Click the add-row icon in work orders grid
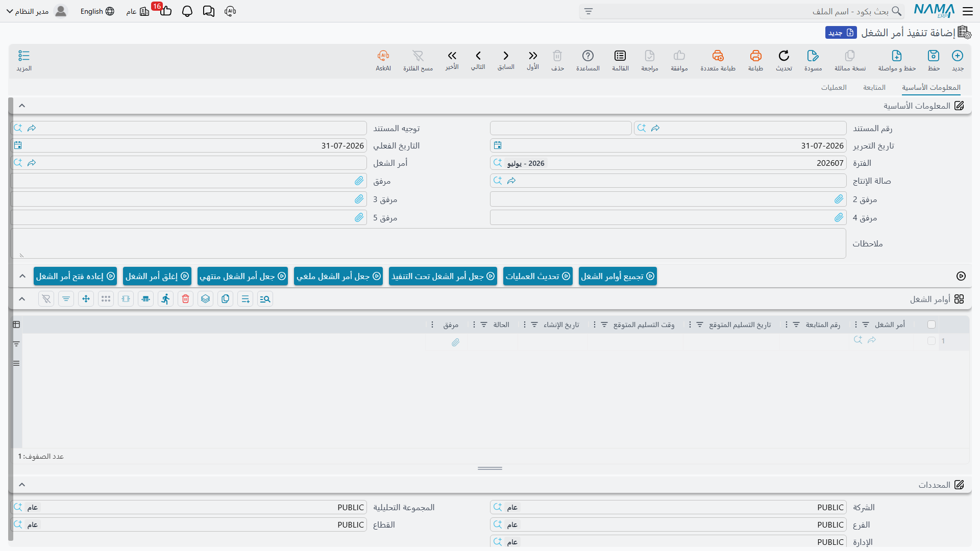This screenshot has height=551, width=980. (246, 299)
